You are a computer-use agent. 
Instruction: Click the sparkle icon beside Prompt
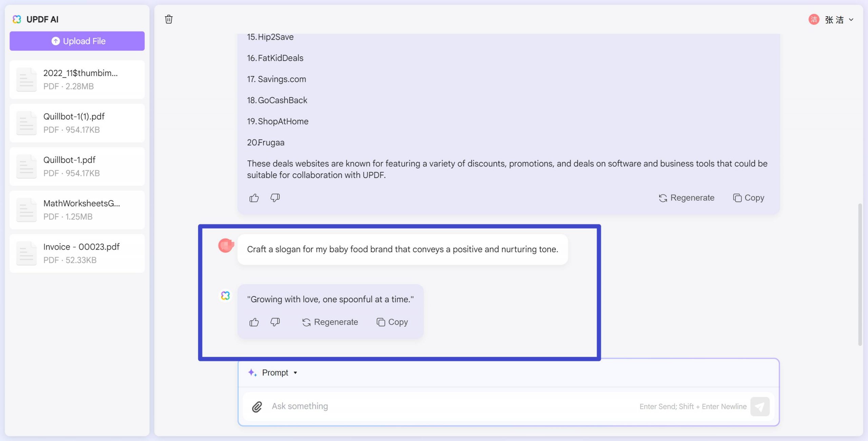click(x=252, y=372)
